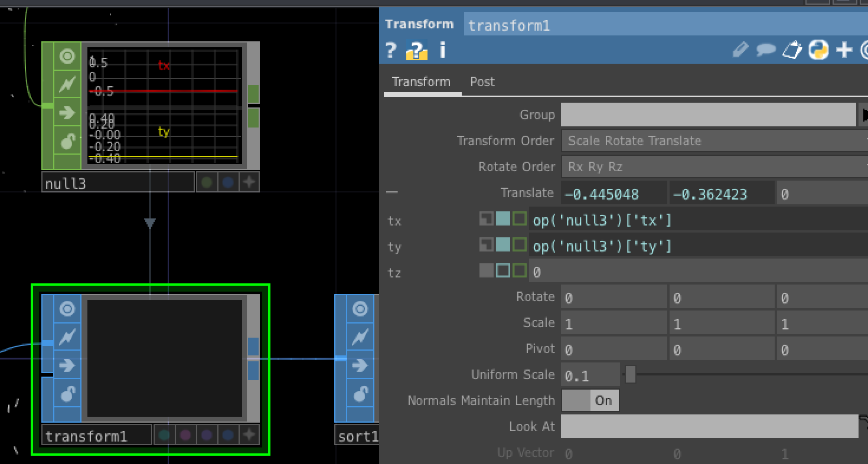
Task: Toggle viewer active on transform1 node
Action: pos(67,309)
